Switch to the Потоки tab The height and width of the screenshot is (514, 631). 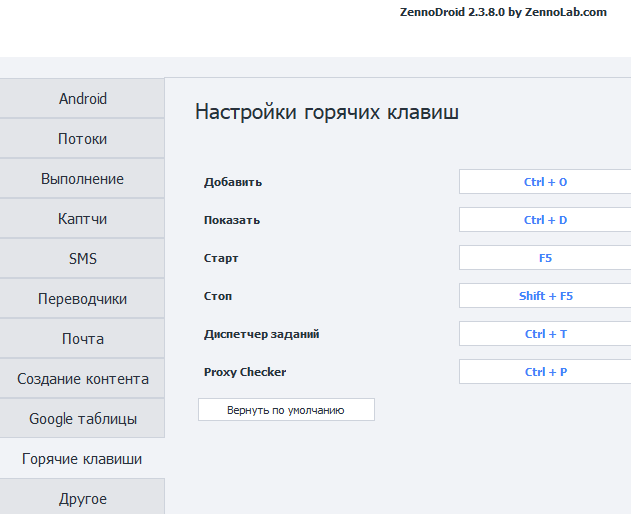click(82, 139)
